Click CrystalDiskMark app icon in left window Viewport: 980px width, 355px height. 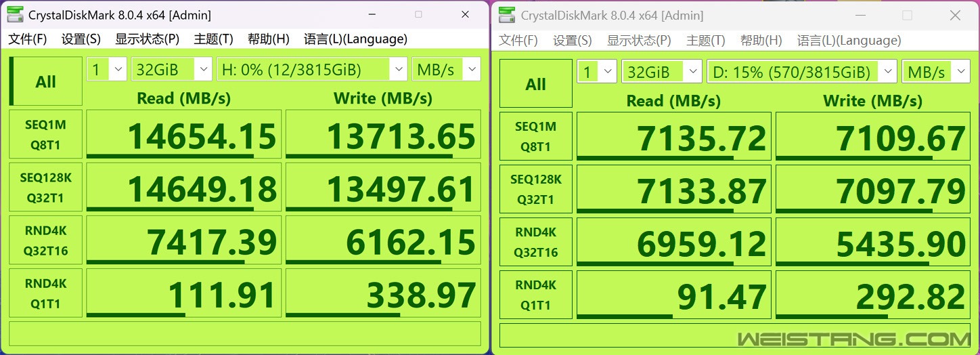tap(16, 14)
